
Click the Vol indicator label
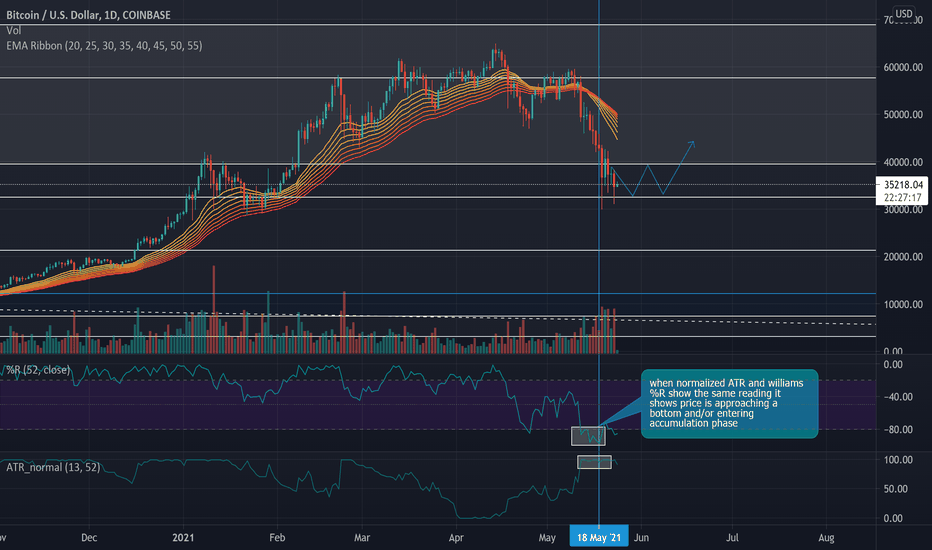[14, 30]
